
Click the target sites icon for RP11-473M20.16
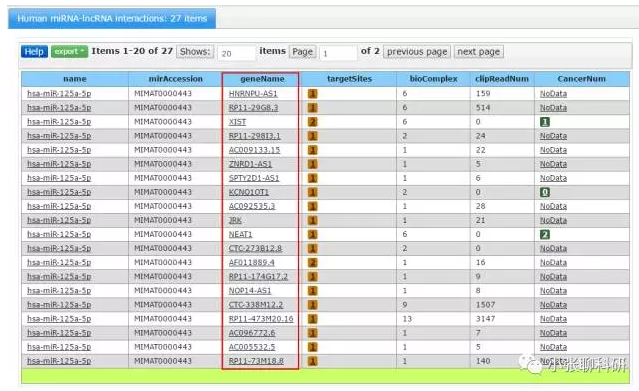(313, 319)
